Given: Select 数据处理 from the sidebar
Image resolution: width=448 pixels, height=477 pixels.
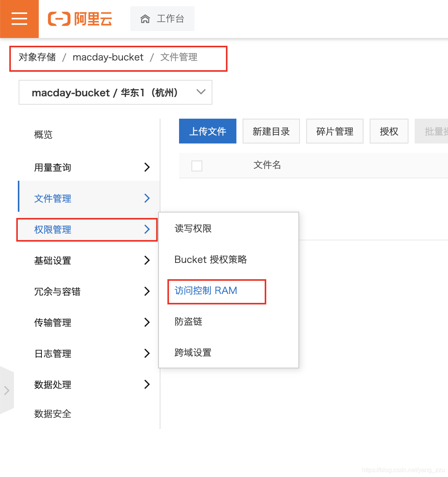Looking at the screenshot, I should (53, 384).
